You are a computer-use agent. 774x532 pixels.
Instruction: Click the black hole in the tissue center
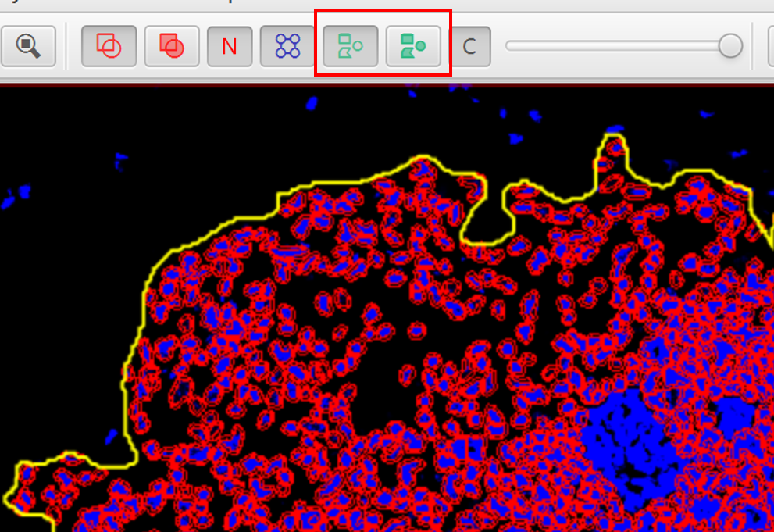[x=375, y=391]
